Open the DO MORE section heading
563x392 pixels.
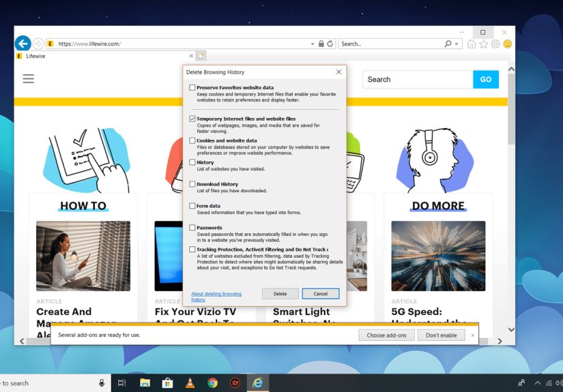438,206
